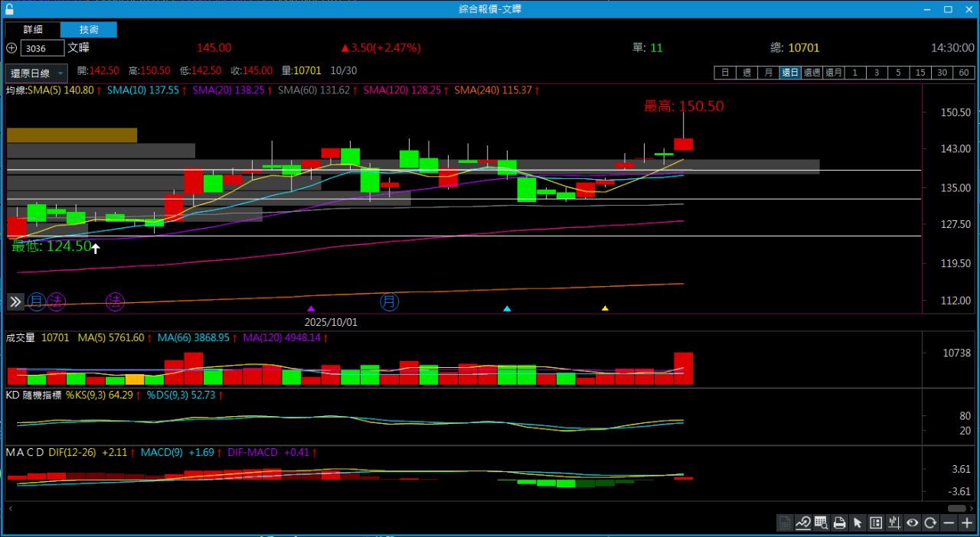Switch to 技術 tab
980x537 pixels.
click(x=89, y=29)
